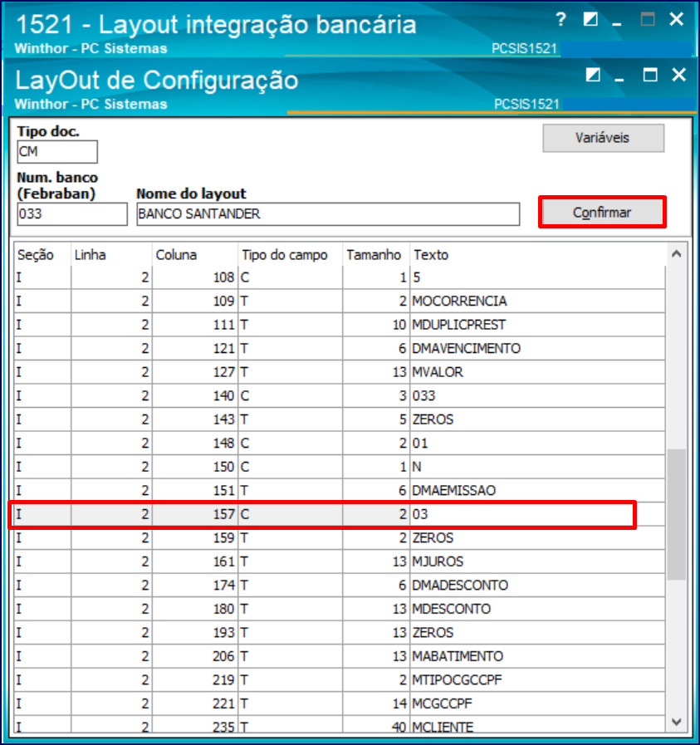Select the row with text MJUROS

click(x=340, y=561)
